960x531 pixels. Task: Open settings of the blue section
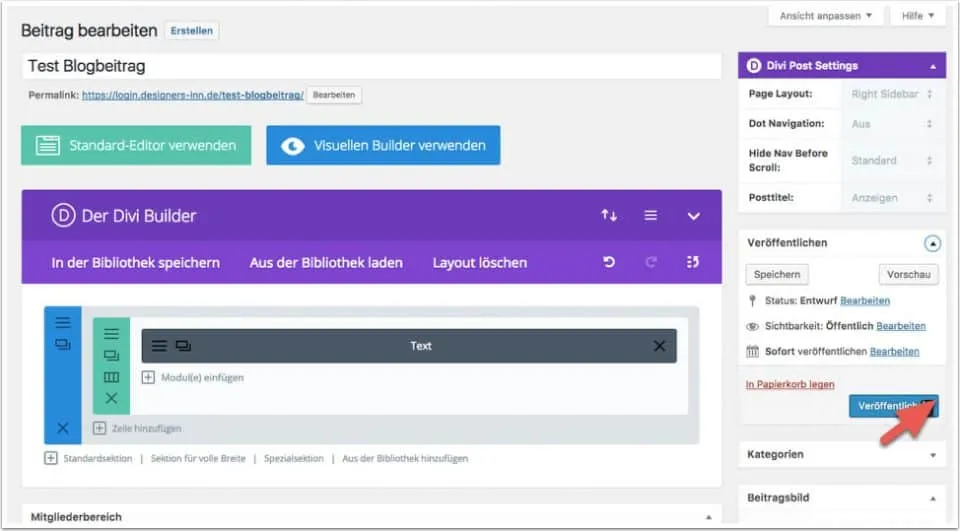coord(63,322)
